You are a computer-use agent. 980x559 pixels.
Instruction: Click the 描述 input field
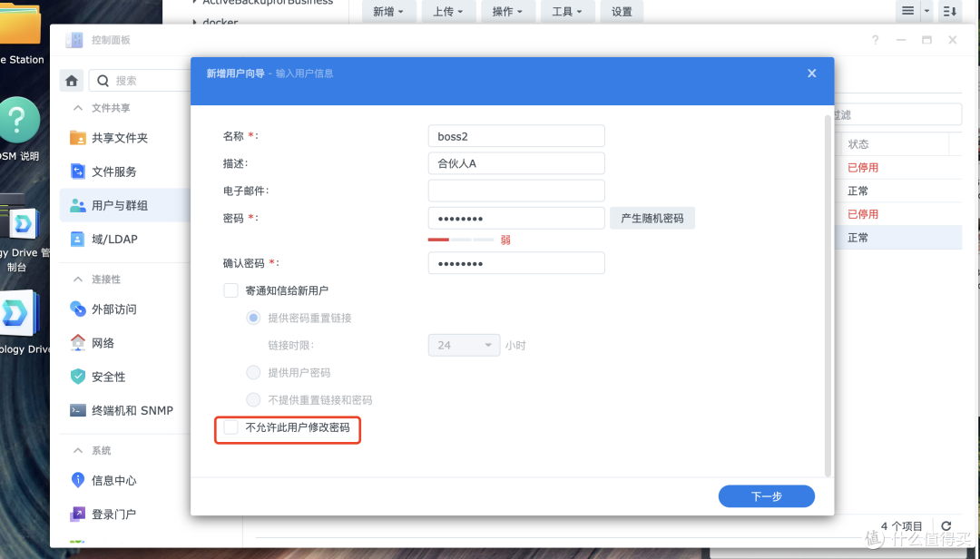click(x=516, y=164)
